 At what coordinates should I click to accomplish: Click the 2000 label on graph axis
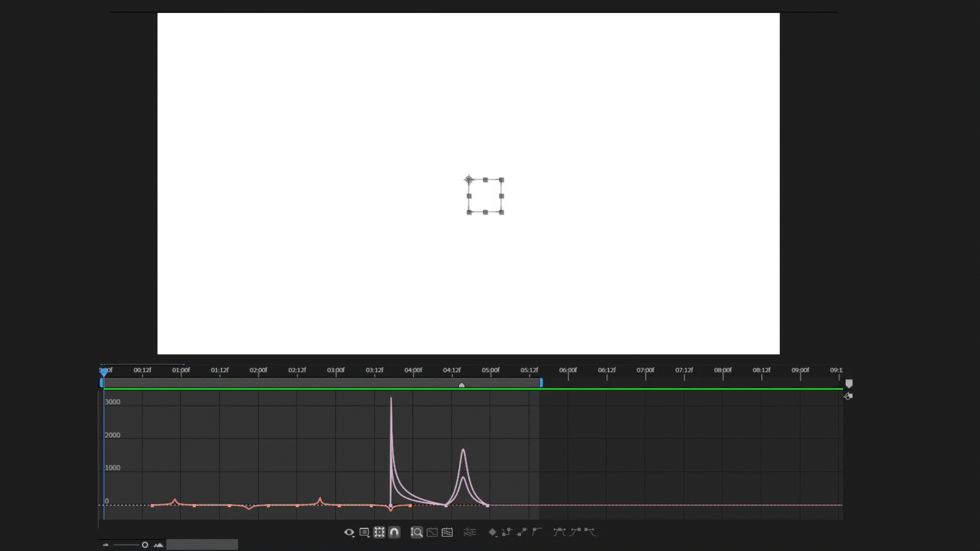pyautogui.click(x=112, y=435)
